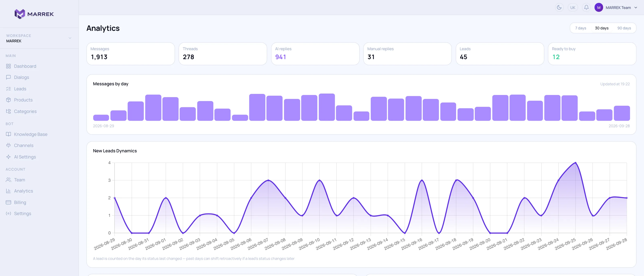Select the 90 days range
Viewport: 644px width, 276px height.
[624, 28]
